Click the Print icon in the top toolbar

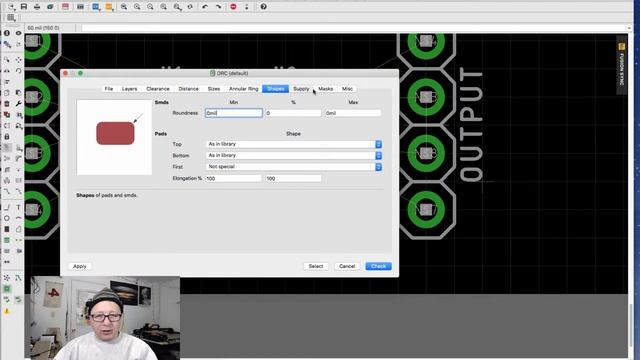pos(37,7)
